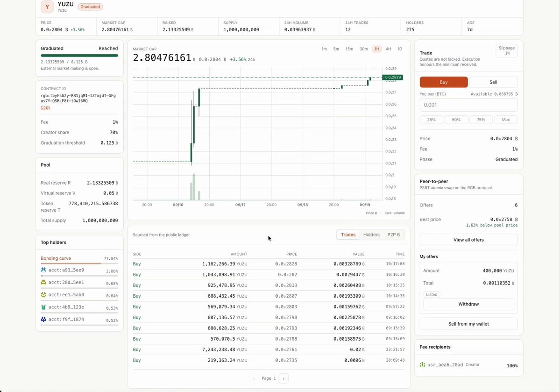Image resolution: width=560 pixels, height=392 pixels.
Task: Click Sell from my wallet
Action: [468, 324]
